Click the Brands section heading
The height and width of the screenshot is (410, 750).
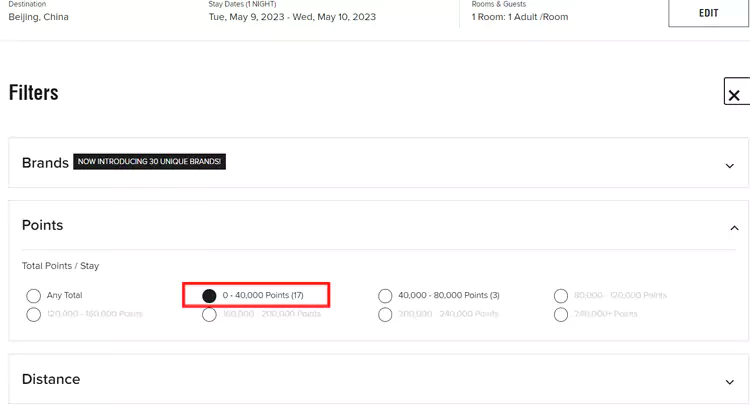point(45,163)
